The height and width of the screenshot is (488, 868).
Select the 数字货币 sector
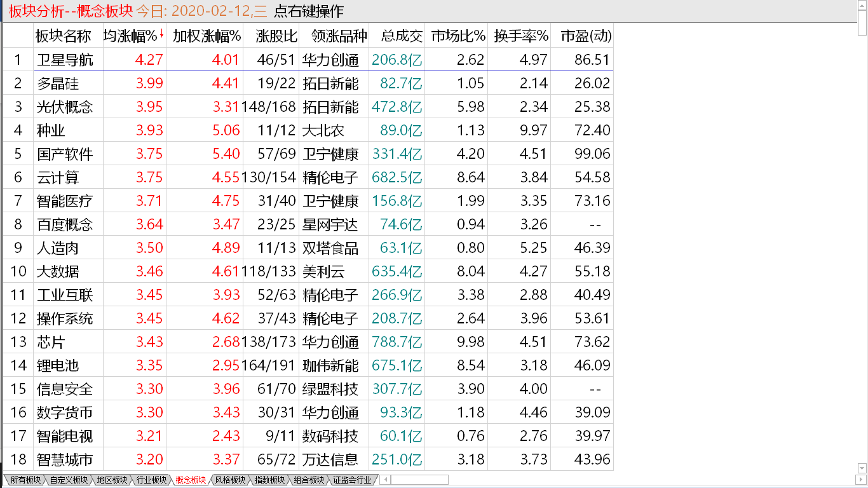[65, 412]
